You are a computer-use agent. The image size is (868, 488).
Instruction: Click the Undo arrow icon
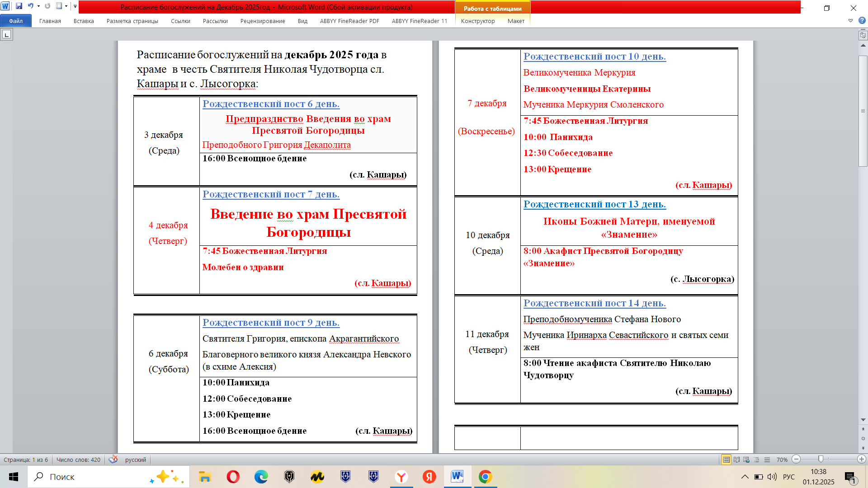click(30, 6)
